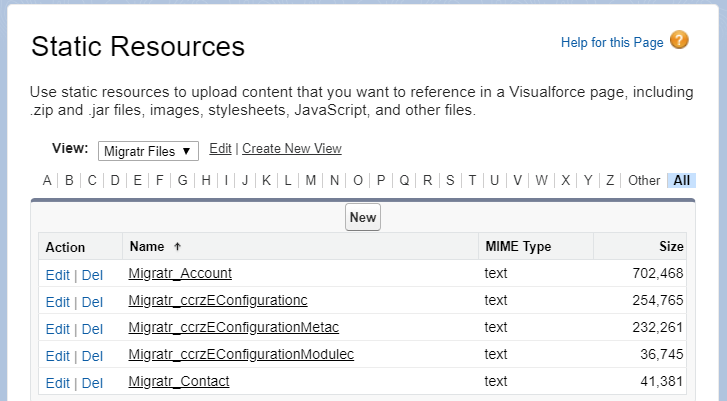Screen dimensions: 727x401
Task: Open the Migratr Files view dropdown
Action: [x=148, y=151]
